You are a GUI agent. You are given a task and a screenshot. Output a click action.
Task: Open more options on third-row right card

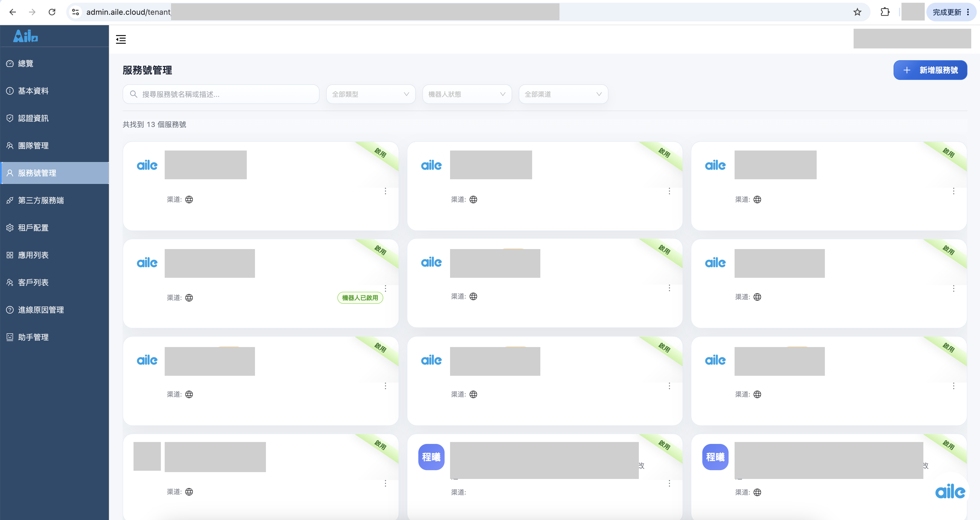coord(954,386)
